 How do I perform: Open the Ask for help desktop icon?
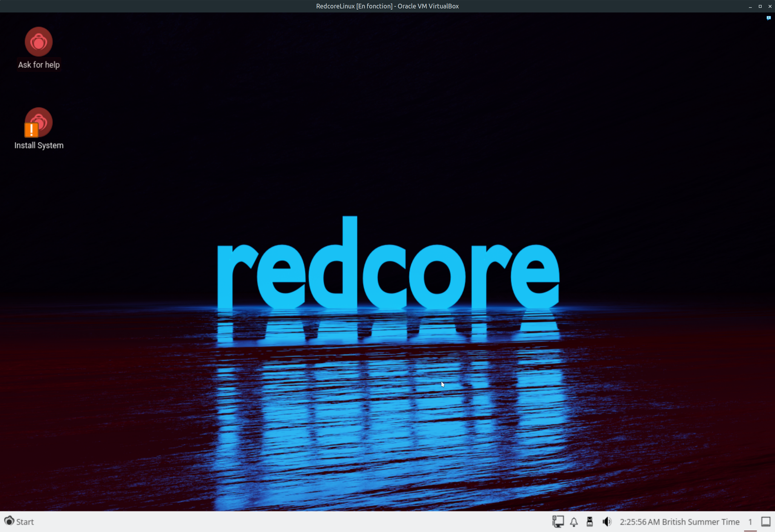39,42
